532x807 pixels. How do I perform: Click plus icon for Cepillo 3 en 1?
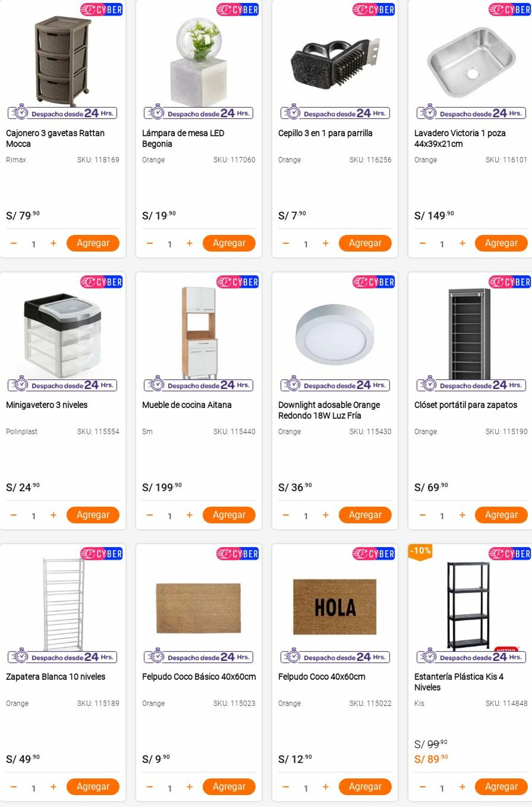(326, 243)
